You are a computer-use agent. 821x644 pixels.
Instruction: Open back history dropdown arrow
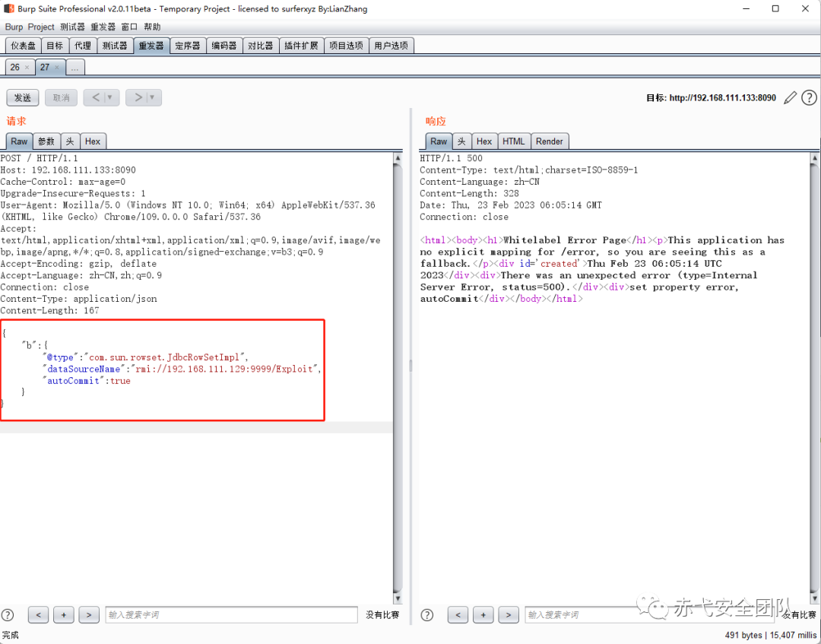click(110, 97)
